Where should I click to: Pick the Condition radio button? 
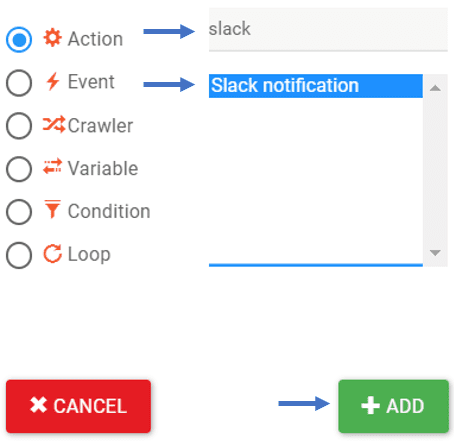click(19, 212)
